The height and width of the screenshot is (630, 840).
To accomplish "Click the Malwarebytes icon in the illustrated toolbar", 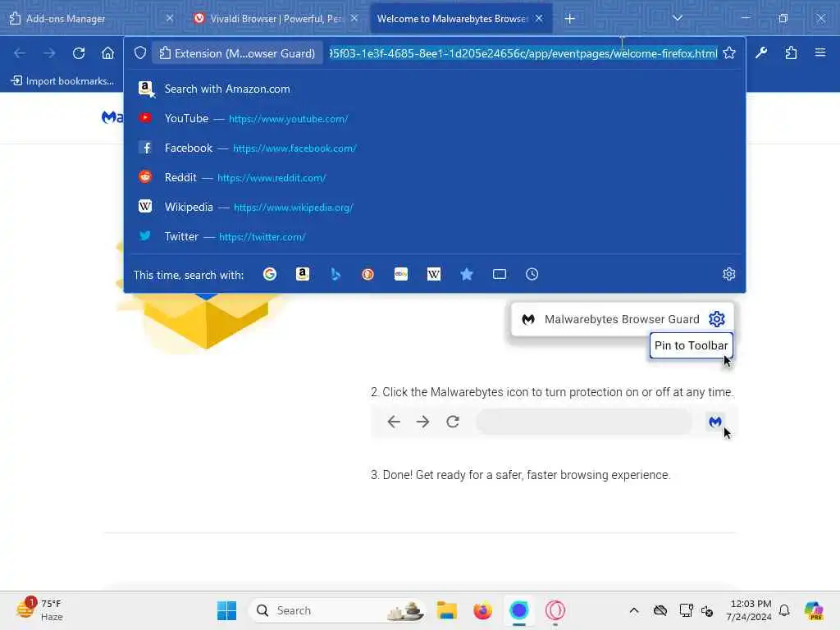I will (715, 422).
